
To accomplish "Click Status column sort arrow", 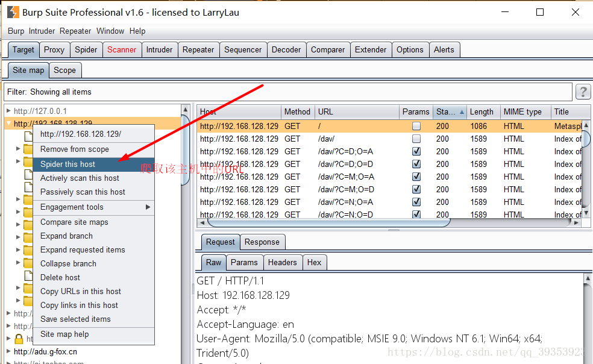I will [462, 112].
